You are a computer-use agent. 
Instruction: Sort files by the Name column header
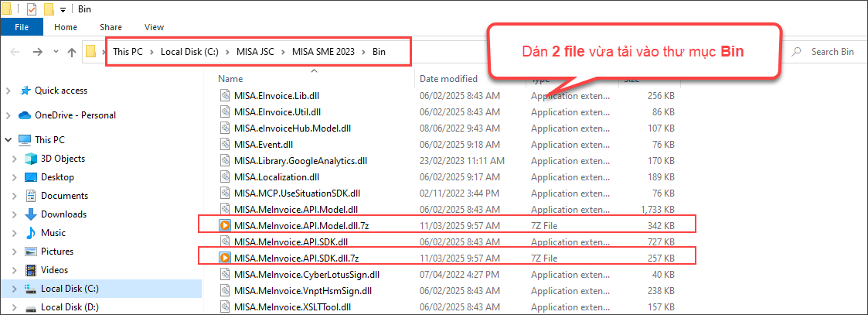[x=230, y=79]
